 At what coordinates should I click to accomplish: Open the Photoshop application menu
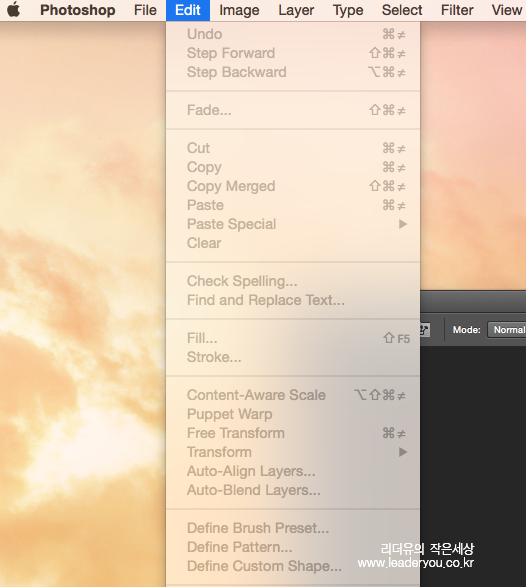point(77,10)
